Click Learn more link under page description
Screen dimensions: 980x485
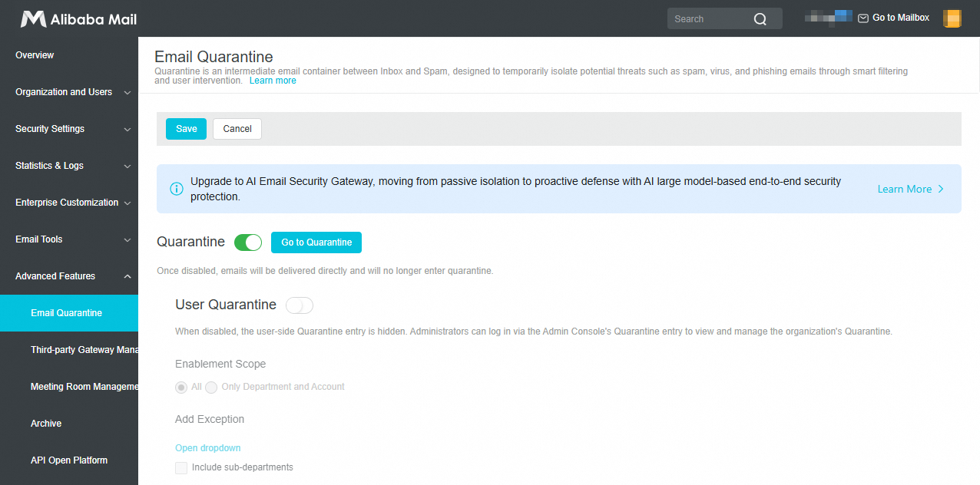pyautogui.click(x=273, y=81)
